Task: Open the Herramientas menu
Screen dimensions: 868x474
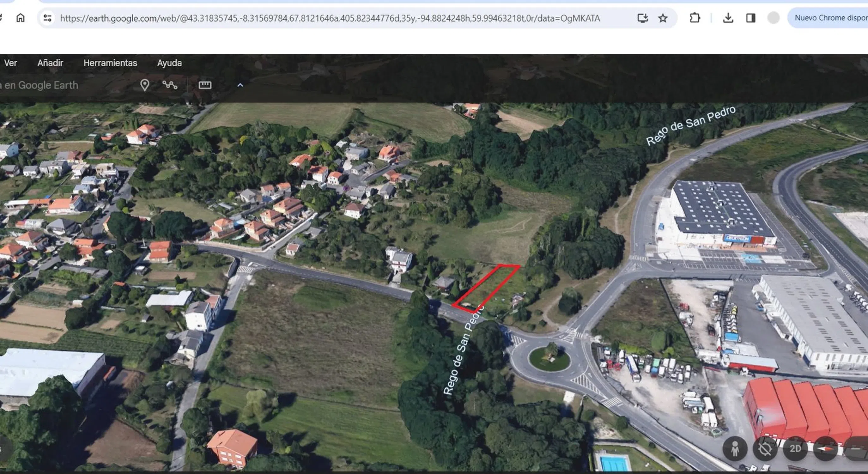Action: point(110,63)
